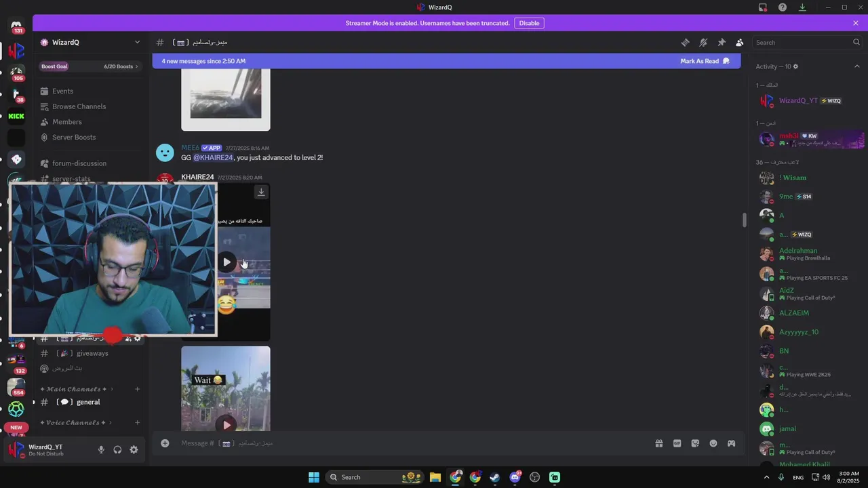This screenshot has width=868, height=488.
Task: Open Steam from taskbar
Action: (495, 477)
